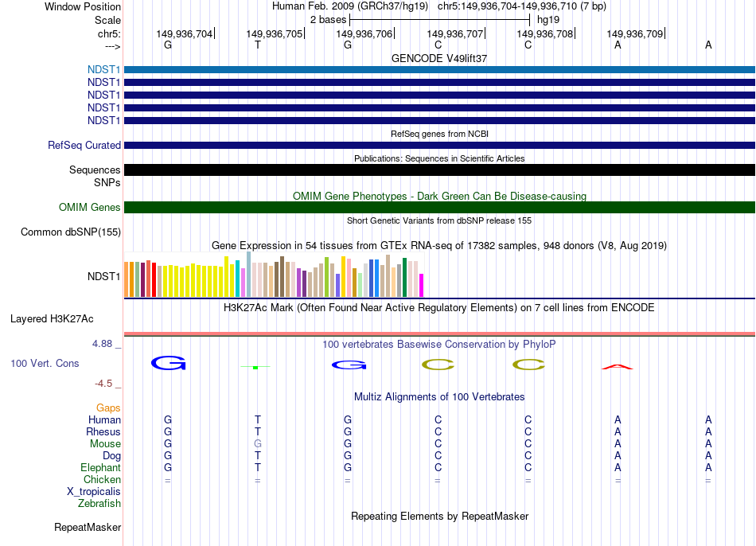Click the Chicken alignment row label

[102, 480]
